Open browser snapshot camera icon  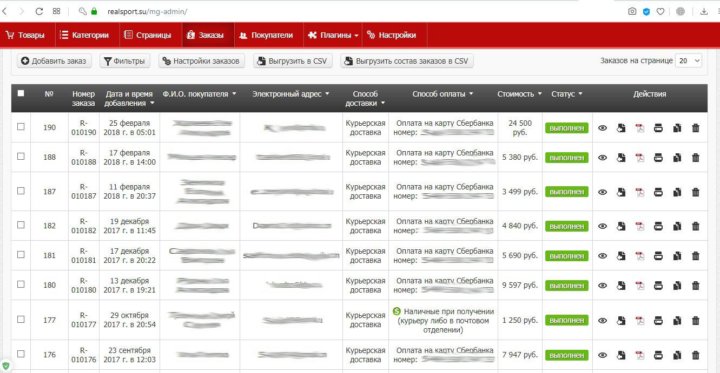click(632, 11)
